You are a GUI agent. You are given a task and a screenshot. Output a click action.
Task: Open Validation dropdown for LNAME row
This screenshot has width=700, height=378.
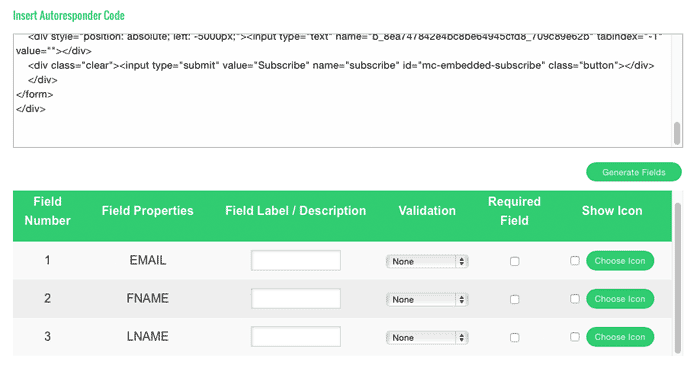pos(427,338)
